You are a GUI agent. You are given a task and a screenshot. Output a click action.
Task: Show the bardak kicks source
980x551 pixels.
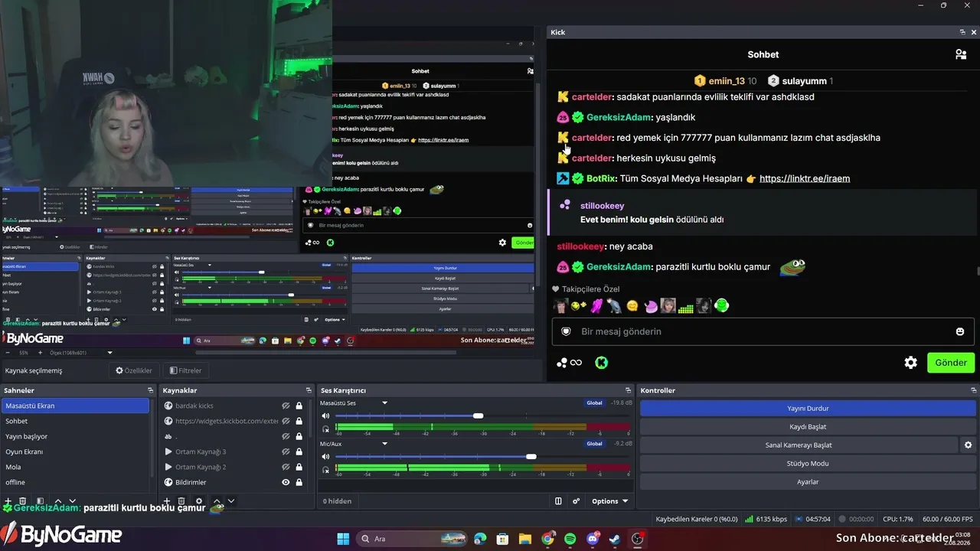click(286, 406)
